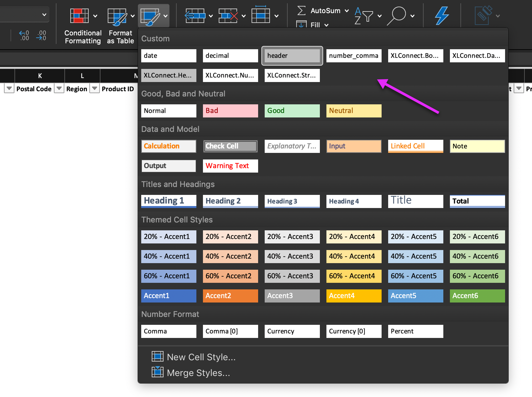
Task: Open Find & Select dropdown arrow
Action: click(x=412, y=16)
